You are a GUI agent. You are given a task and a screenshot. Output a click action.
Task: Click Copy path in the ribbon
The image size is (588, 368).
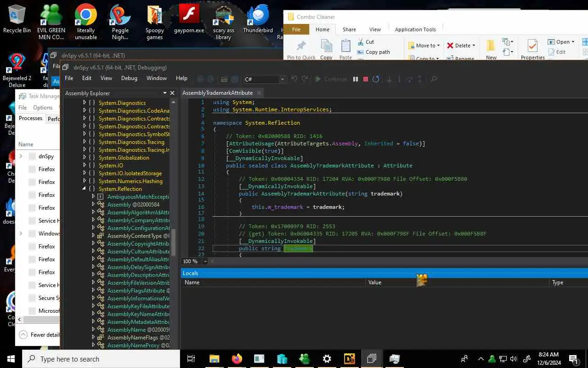tap(373, 52)
